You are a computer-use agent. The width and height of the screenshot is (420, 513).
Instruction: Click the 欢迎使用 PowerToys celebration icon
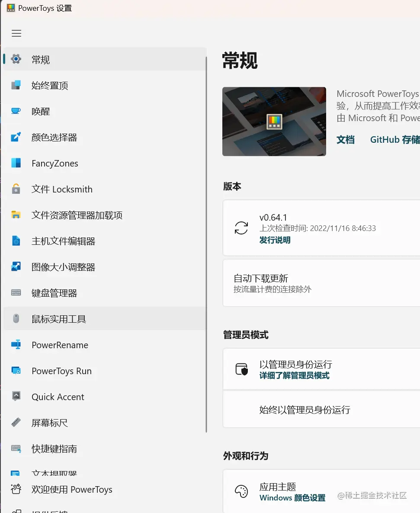coord(16,489)
